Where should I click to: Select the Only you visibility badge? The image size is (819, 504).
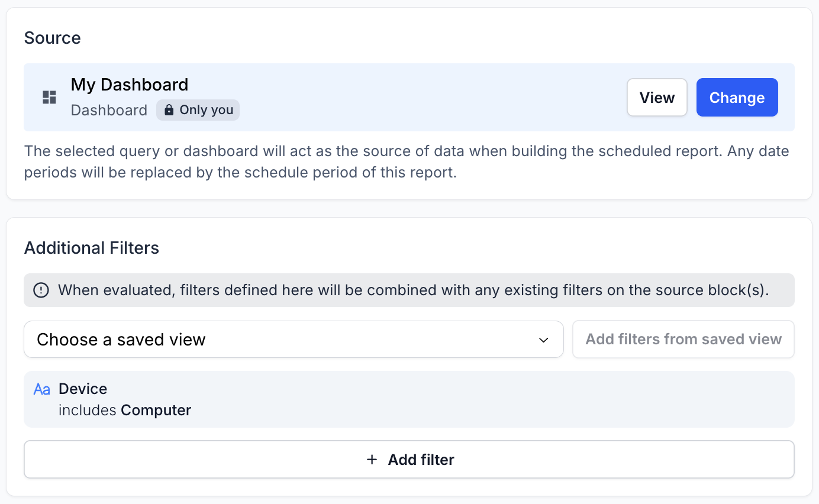click(198, 110)
